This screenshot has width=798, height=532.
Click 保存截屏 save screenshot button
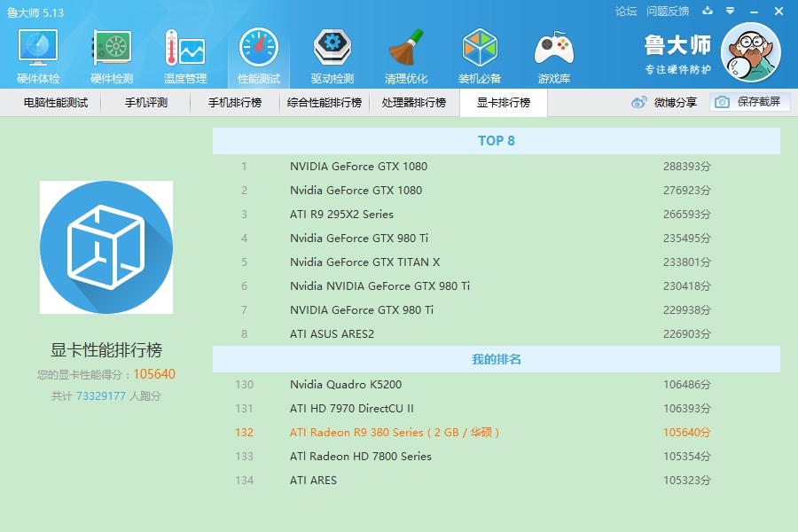pos(750,102)
